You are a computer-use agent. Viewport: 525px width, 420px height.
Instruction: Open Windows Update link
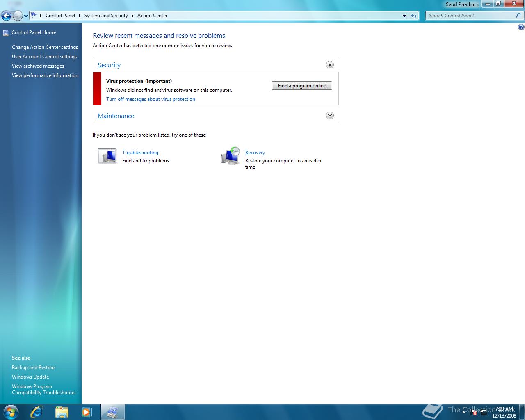30,377
